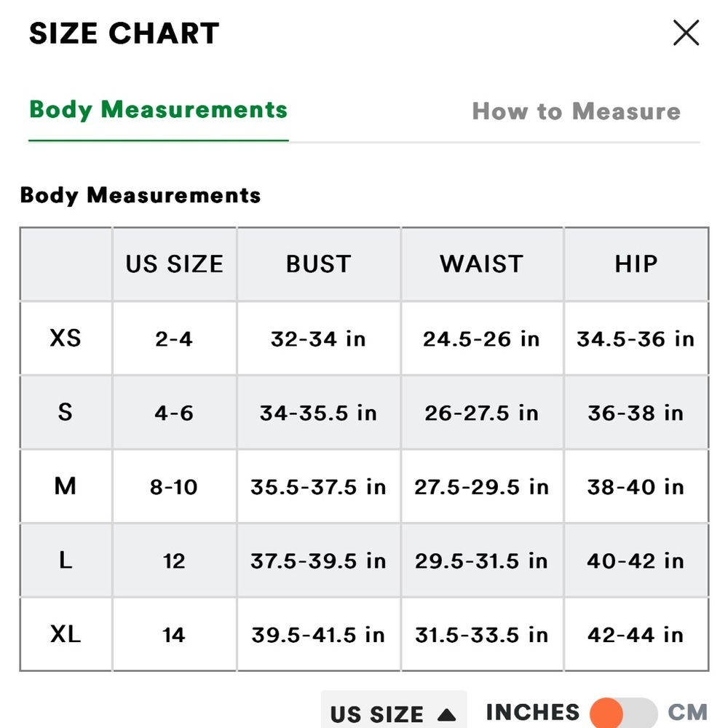Click the HIP column header
This screenshot has width=728, height=728.
click(636, 264)
